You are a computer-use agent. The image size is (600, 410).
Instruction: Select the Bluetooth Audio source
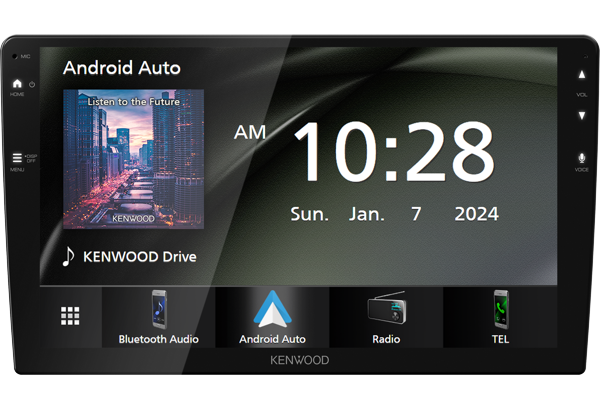click(x=158, y=317)
